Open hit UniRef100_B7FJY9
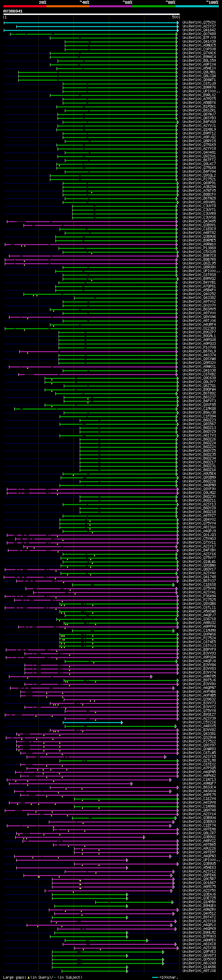 click(199, 38)
